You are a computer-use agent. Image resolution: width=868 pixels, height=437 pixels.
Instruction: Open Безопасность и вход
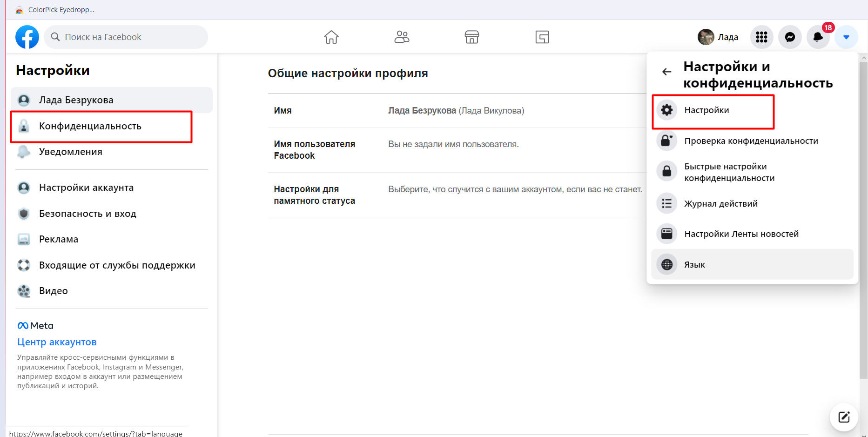(x=112, y=214)
